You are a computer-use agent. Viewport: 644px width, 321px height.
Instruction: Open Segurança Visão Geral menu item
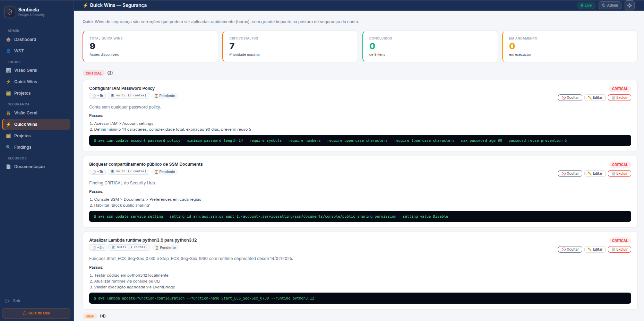pyautogui.click(x=36, y=113)
